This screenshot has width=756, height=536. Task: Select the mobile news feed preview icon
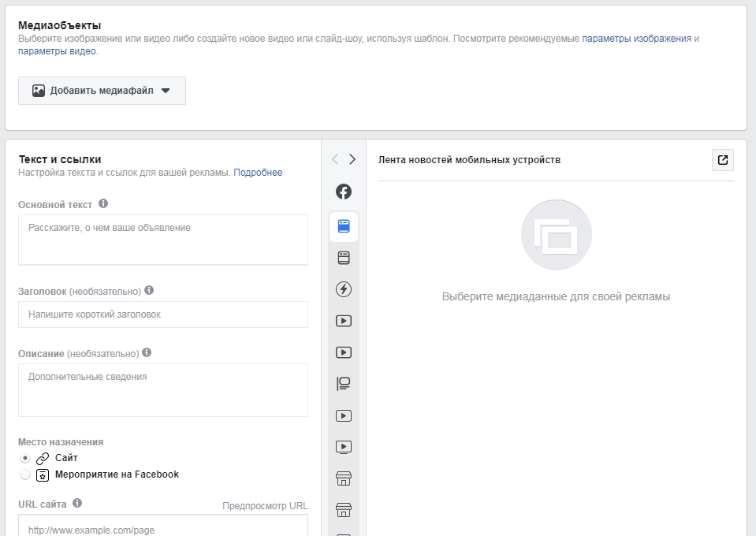pos(343,226)
